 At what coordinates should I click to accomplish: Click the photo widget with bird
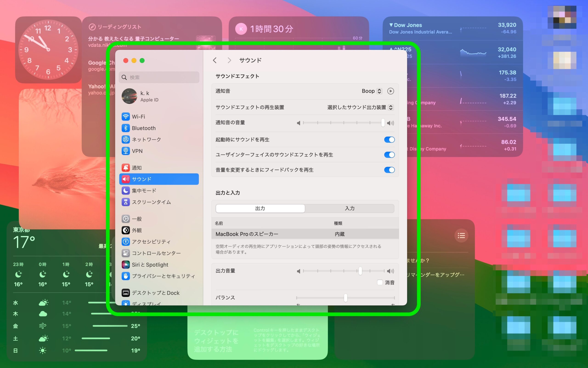pyautogui.click(x=67, y=159)
